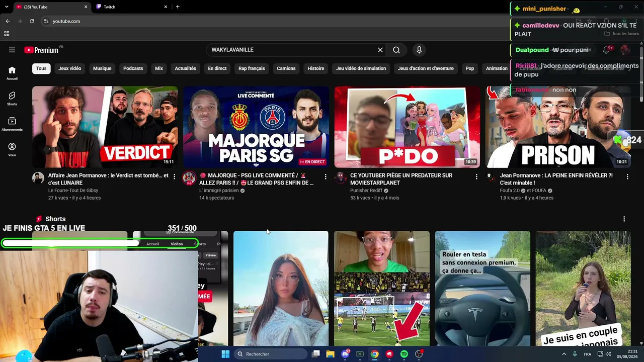Open the Chrome apps grid shortcut
This screenshot has height=362, width=644.
(7, 34)
